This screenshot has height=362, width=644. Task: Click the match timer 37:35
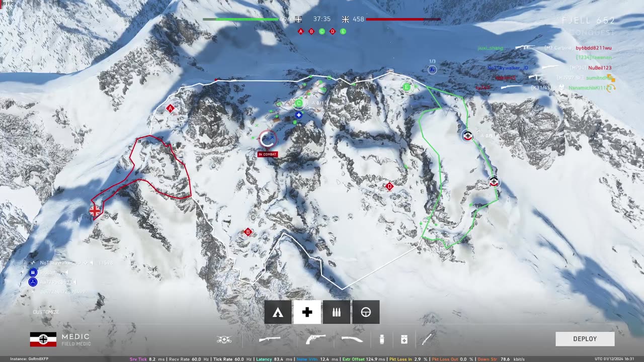(x=322, y=19)
